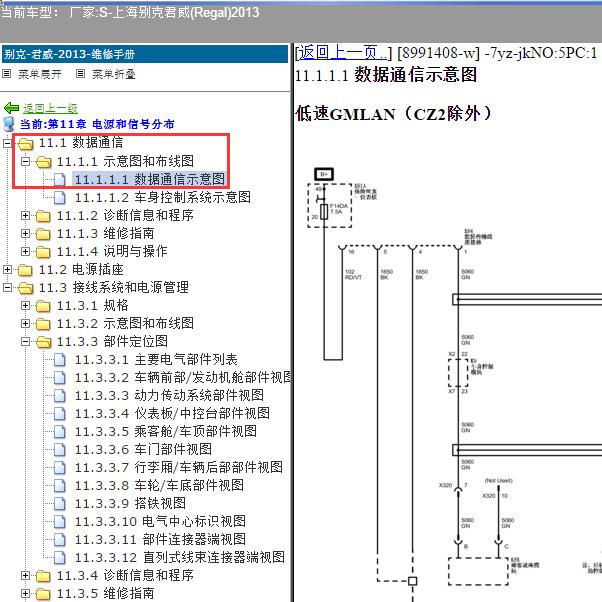Open 11.3.3.12 直列式线束连接器端视图
602x602 pixels.
180,558
